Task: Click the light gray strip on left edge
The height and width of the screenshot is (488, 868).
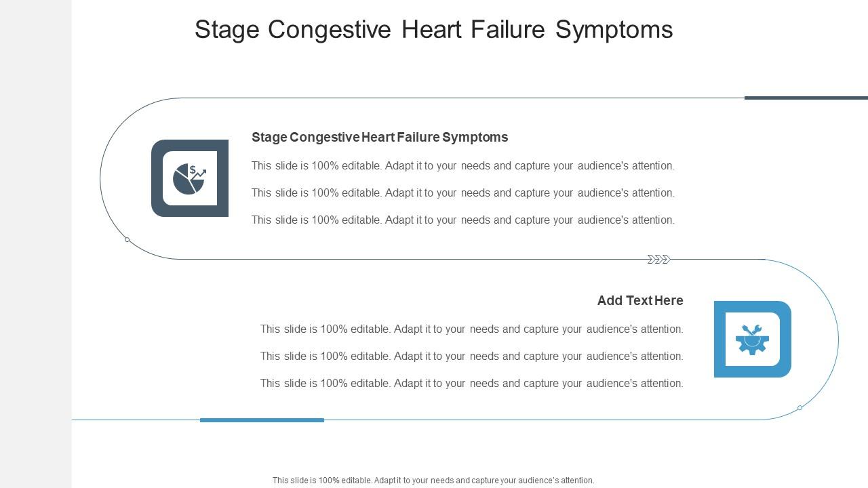Action: pyautogui.click(x=35, y=244)
